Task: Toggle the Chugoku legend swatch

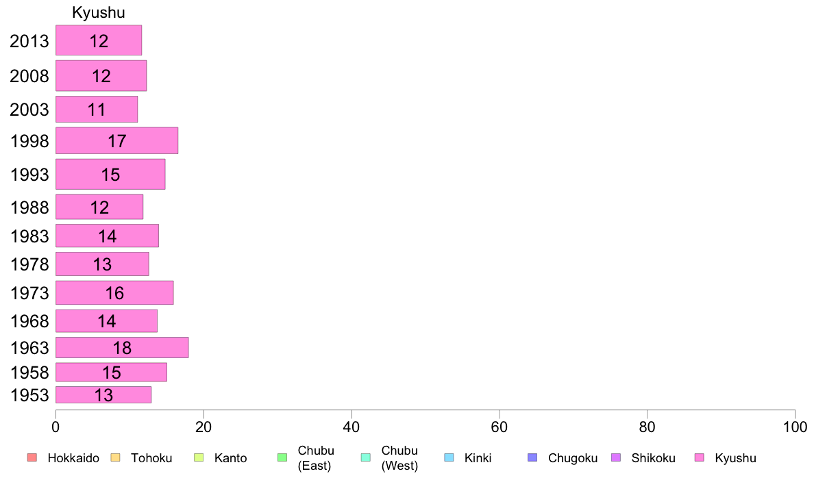Action: pos(532,457)
